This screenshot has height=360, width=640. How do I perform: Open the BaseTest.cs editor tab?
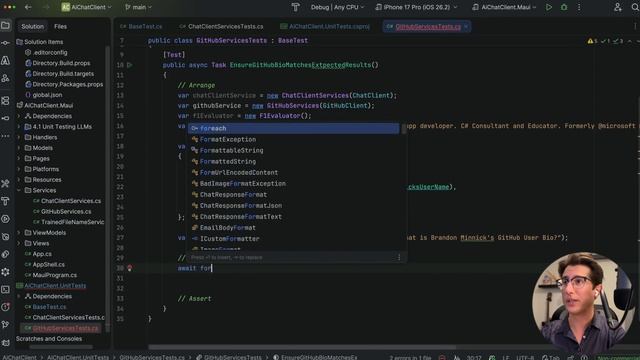pos(141,27)
